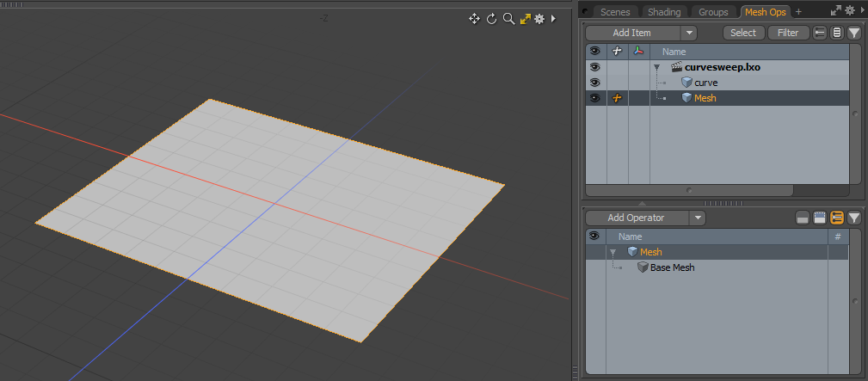This screenshot has height=381, width=868.
Task: Open viewport settings gear icon
Action: point(539,18)
